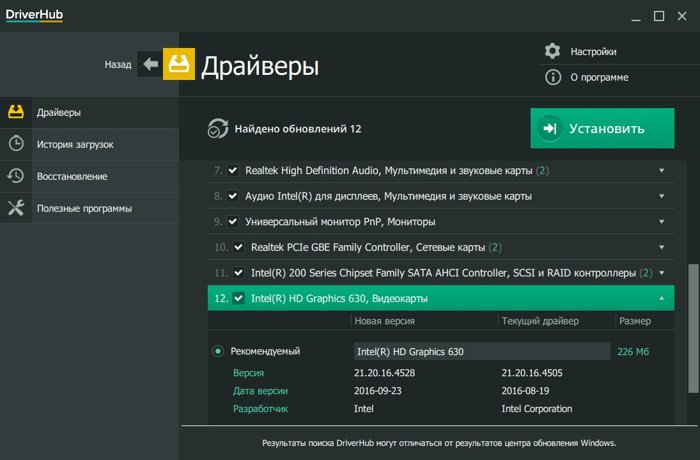Click the arrow icon inside Установить button
The image size is (700, 460).
pyautogui.click(x=550, y=129)
